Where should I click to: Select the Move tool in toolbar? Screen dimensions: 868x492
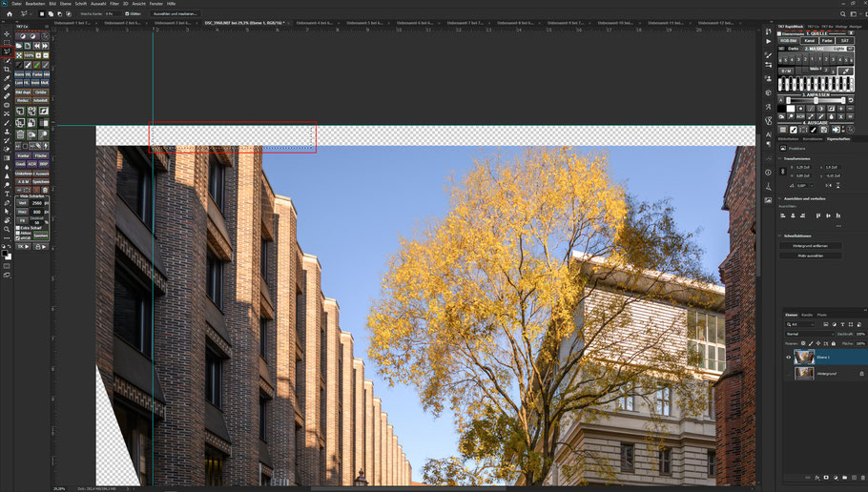[7, 33]
